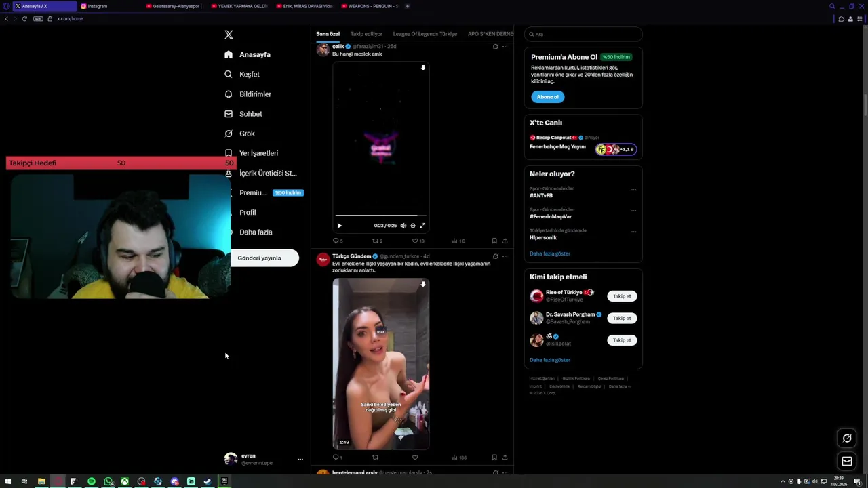Screen dimensions: 868x488
Task: Show more follow suggestions link
Action: click(x=550, y=360)
